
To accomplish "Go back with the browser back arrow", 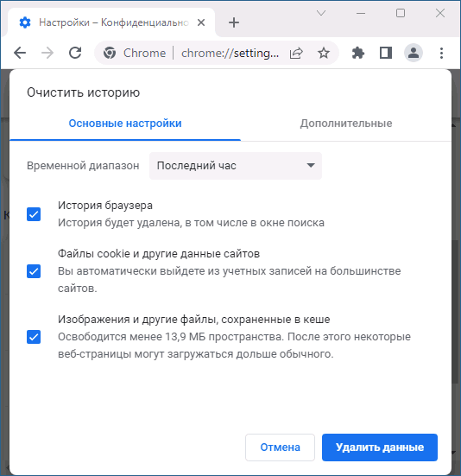I will pyautogui.click(x=20, y=53).
